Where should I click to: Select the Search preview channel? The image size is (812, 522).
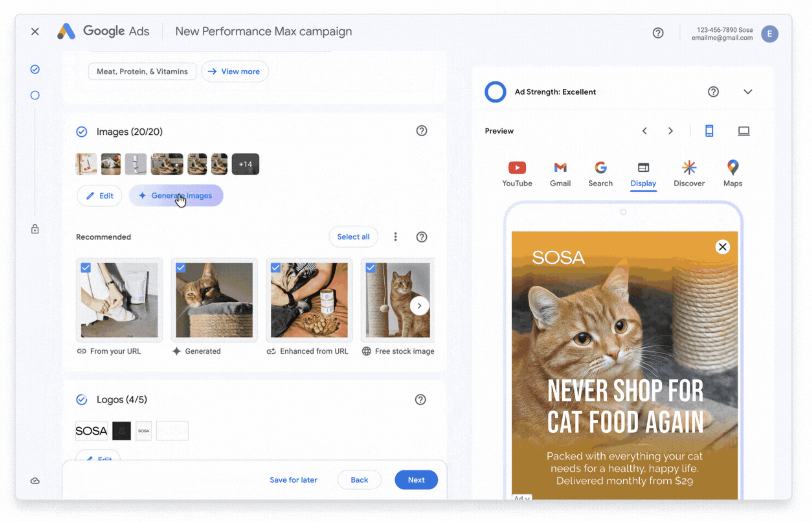click(600, 174)
